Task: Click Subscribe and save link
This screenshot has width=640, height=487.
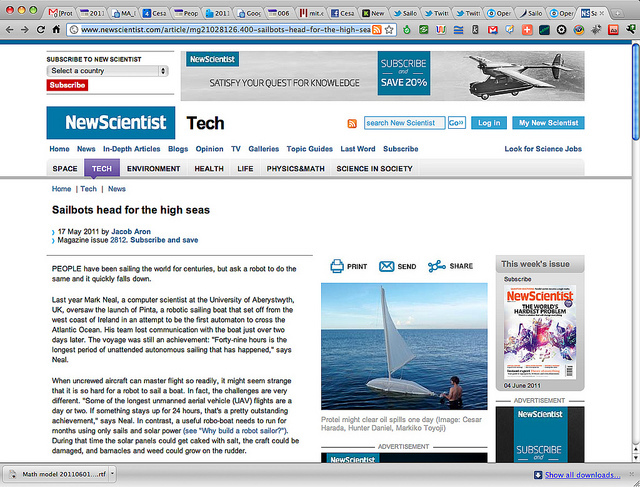Action: coord(164,240)
